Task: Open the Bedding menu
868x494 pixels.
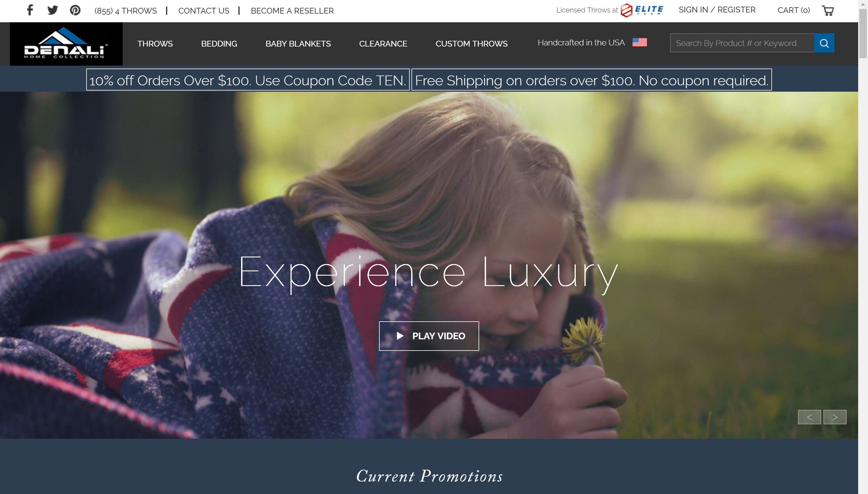Action: point(219,44)
